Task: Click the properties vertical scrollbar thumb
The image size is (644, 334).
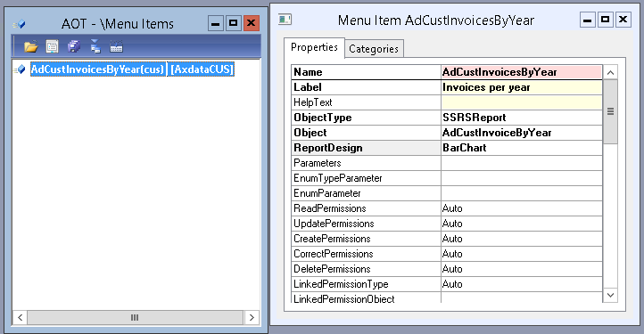Action: pos(610,111)
